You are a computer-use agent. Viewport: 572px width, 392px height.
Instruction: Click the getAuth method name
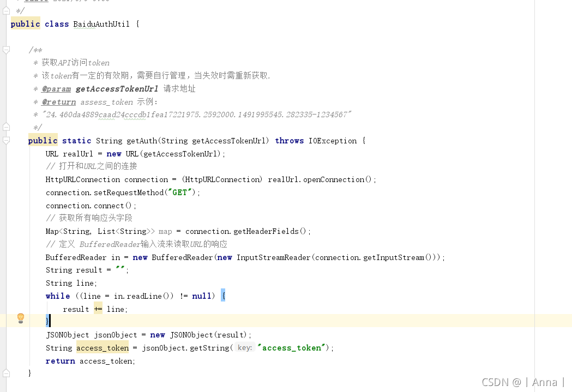(x=142, y=141)
